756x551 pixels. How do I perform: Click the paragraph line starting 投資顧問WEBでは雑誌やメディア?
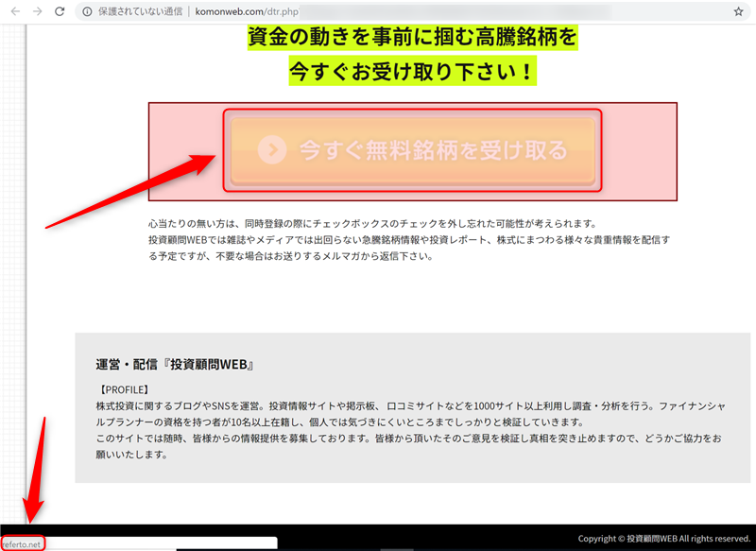pos(409,240)
